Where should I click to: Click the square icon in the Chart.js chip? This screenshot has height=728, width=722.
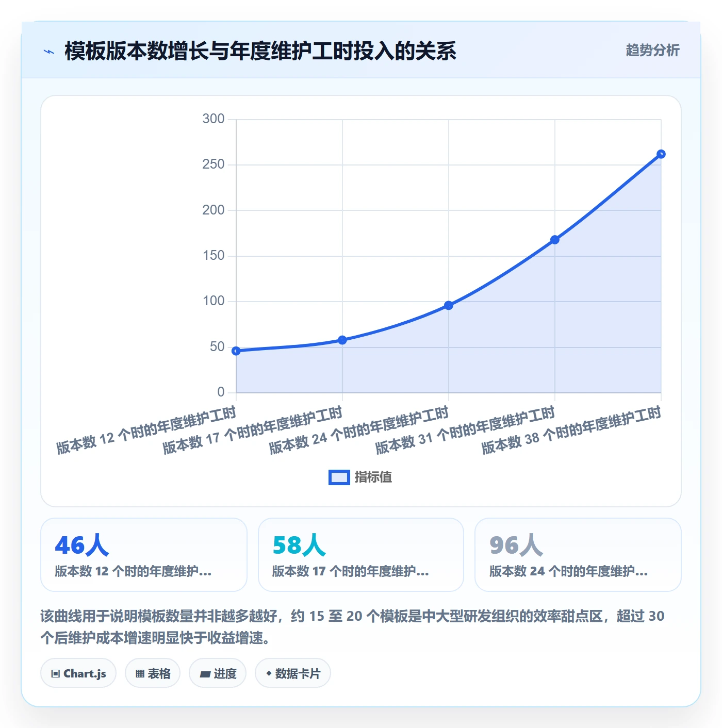tap(56, 674)
